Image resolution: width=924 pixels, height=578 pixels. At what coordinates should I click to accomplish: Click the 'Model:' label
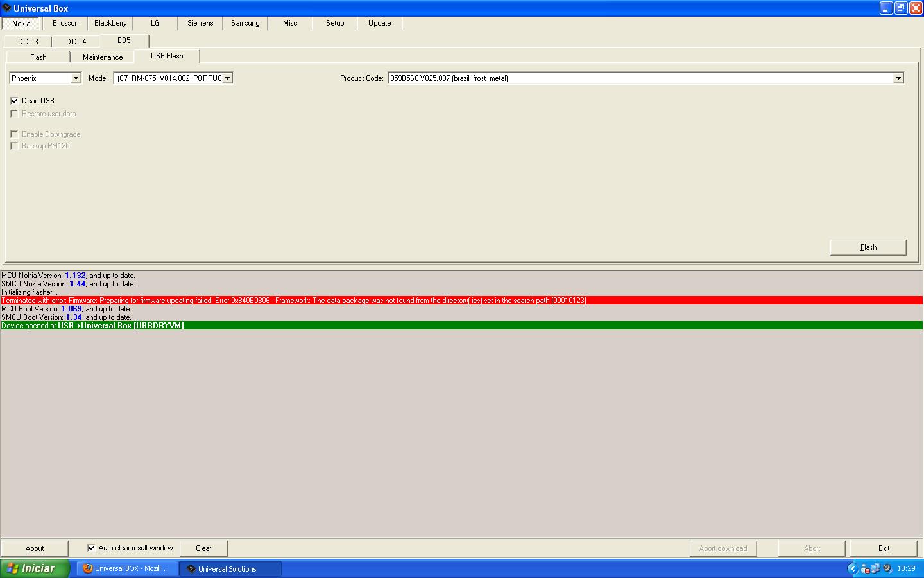99,78
